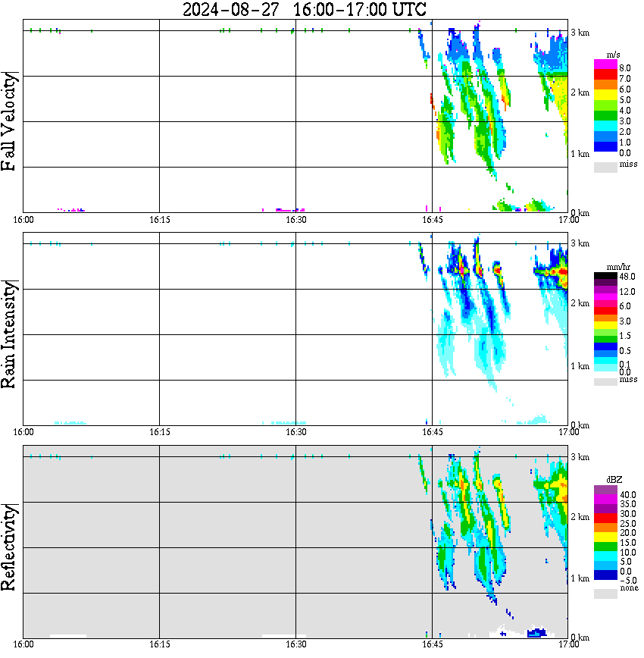
Task: Pick the yellow 3.0 mm/hr legend swatch
Action: pyautogui.click(x=605, y=325)
